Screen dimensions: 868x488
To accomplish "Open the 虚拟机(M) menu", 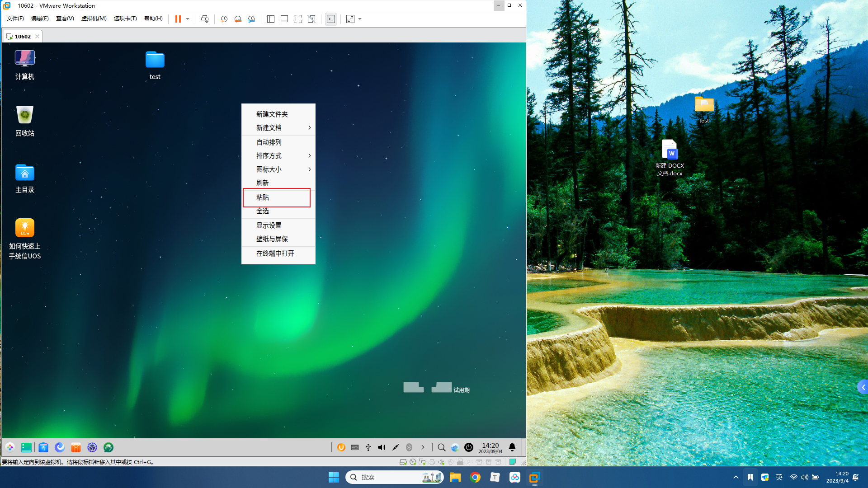I will pyautogui.click(x=94, y=19).
